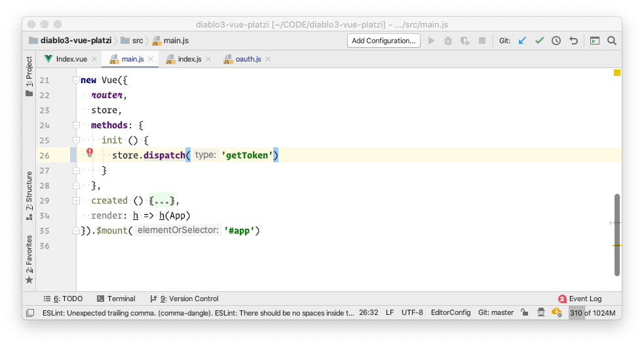Open the Project tool window
This screenshot has height=347, width=644.
pyautogui.click(x=29, y=77)
